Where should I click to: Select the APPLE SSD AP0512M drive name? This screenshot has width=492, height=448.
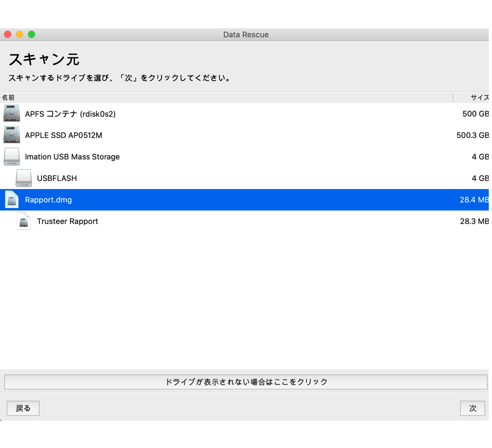click(63, 135)
